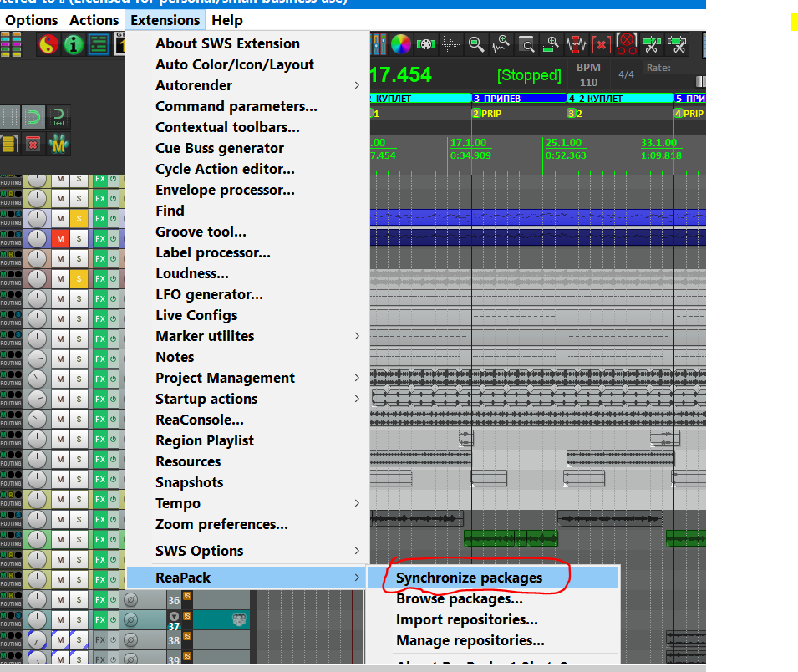Expand the Project Management submenu arrow

(357, 378)
